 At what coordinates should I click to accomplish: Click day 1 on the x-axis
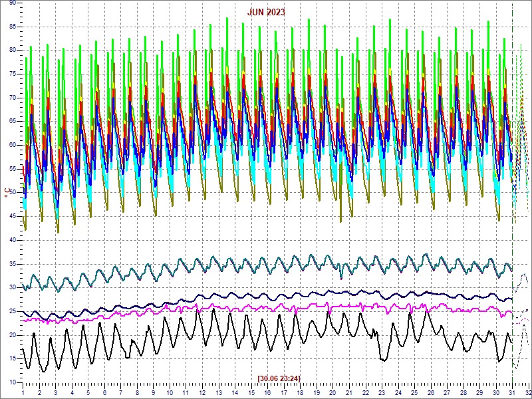click(23, 393)
